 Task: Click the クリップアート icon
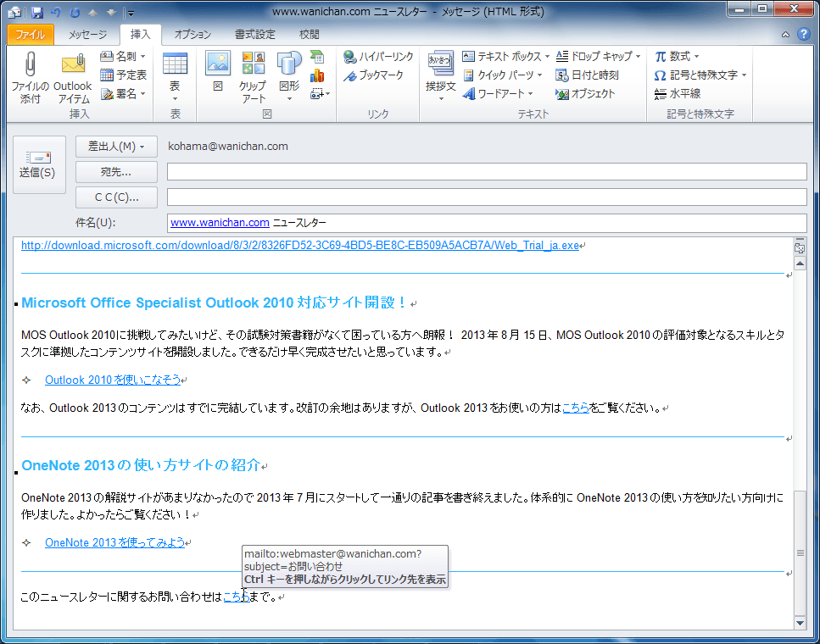click(x=253, y=77)
